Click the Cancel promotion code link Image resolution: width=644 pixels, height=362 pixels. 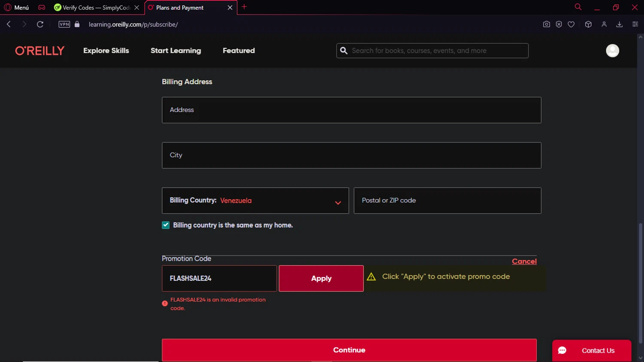coord(524,262)
